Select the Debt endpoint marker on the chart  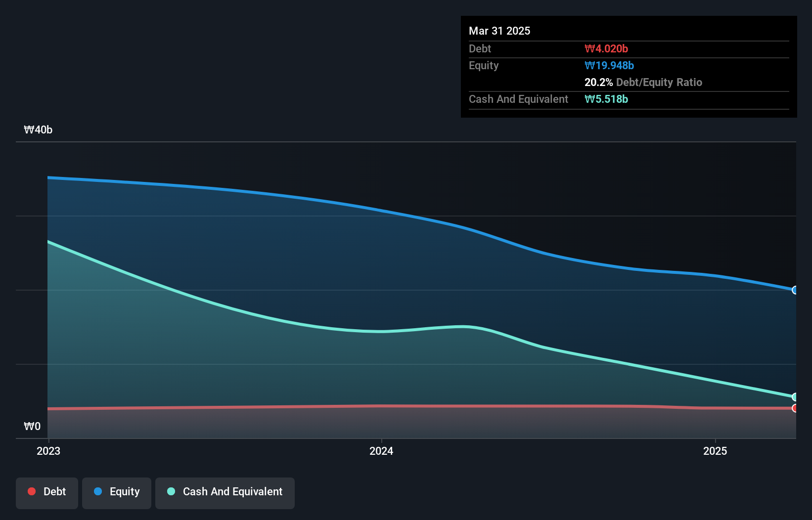(x=795, y=408)
